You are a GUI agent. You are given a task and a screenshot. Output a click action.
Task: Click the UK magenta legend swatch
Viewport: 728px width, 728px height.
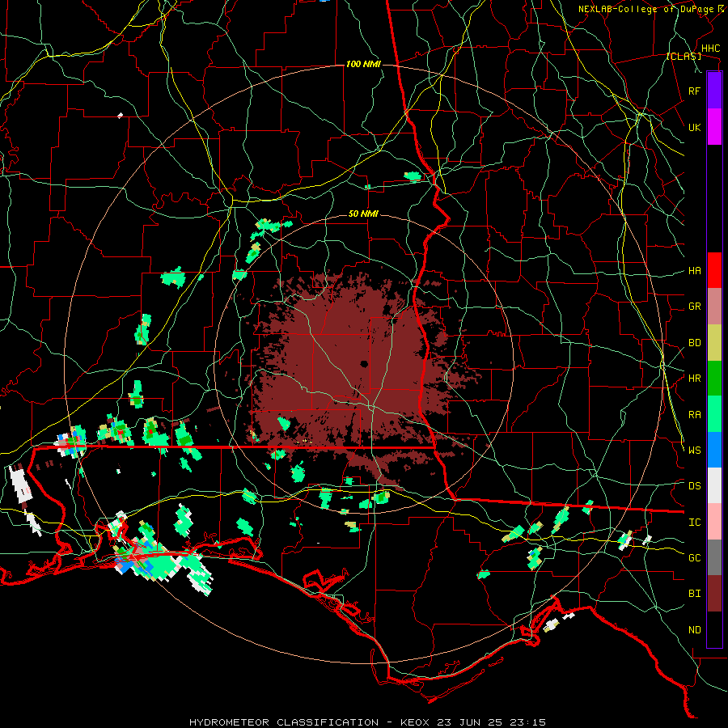[x=714, y=127]
